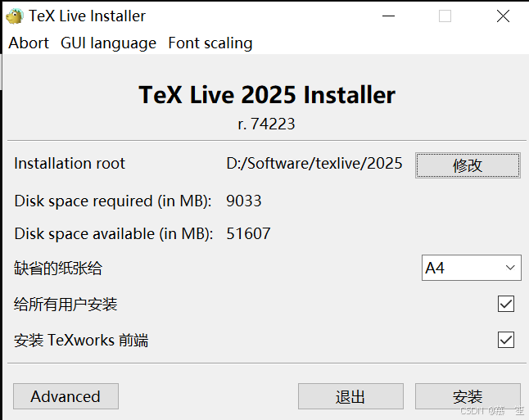Click the Disk space required (in MB) label
The image size is (529, 420).
[113, 201]
